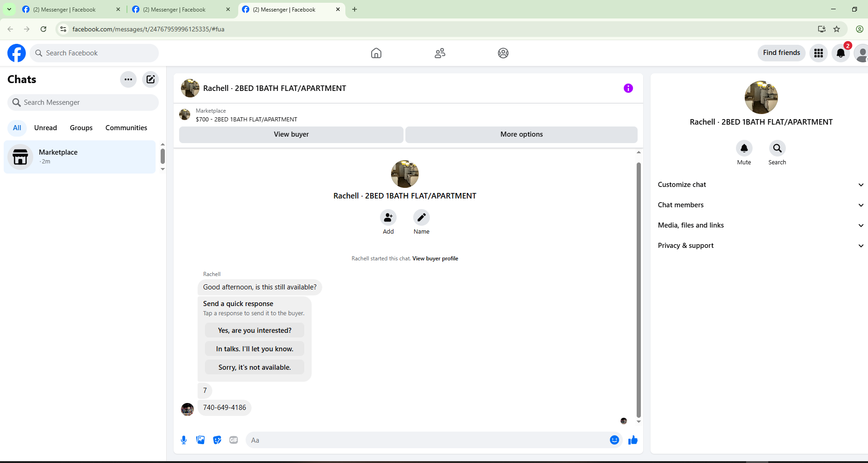The width and height of the screenshot is (868, 463).
Task: Send a thumbs-up like
Action: pos(633,440)
